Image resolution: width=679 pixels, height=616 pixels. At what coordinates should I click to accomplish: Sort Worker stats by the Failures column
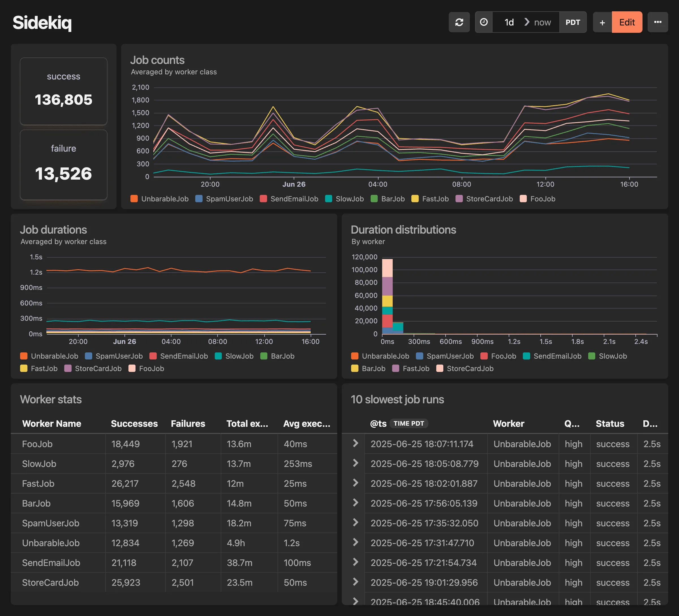(188, 423)
